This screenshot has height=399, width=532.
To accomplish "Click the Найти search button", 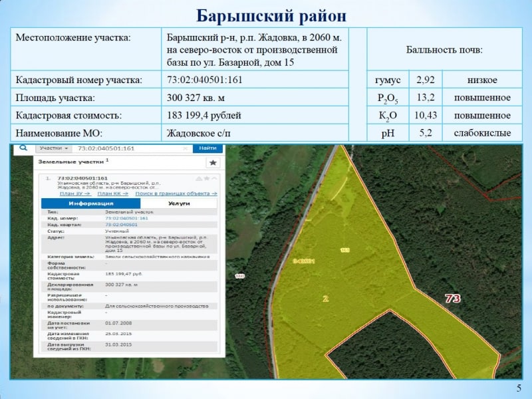I will pos(207,148).
